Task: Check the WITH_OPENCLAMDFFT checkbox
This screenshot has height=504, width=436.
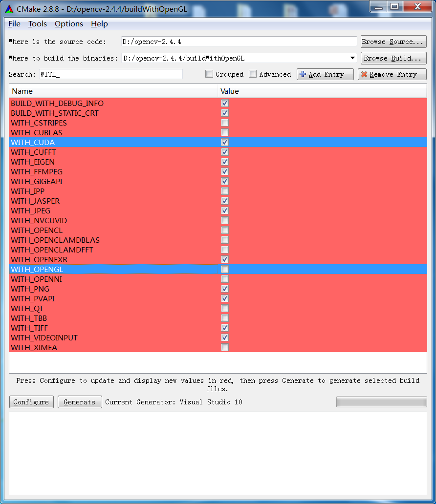Action: pyautogui.click(x=225, y=250)
